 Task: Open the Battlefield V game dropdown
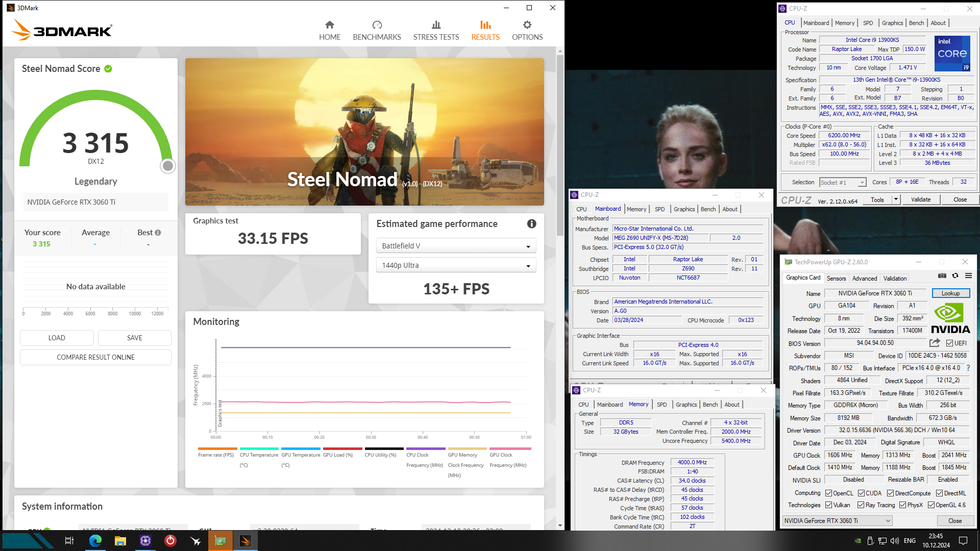[x=456, y=246]
